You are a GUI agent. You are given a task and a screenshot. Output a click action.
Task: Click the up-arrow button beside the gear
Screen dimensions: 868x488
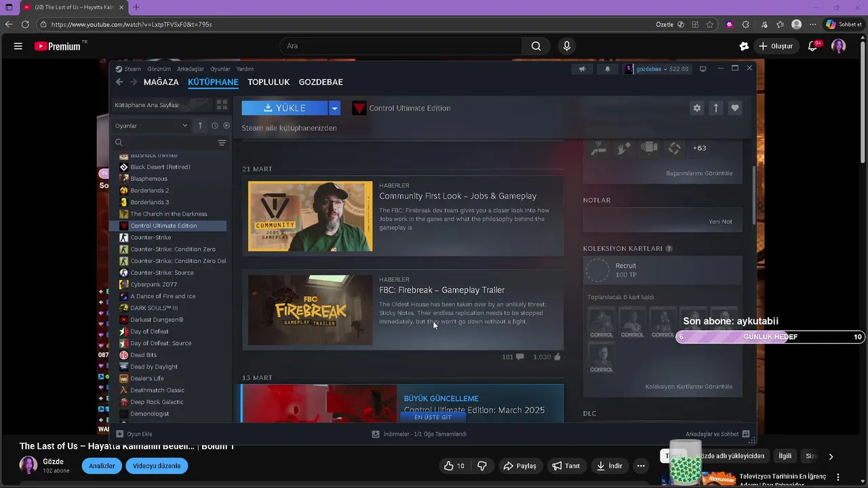click(x=715, y=108)
